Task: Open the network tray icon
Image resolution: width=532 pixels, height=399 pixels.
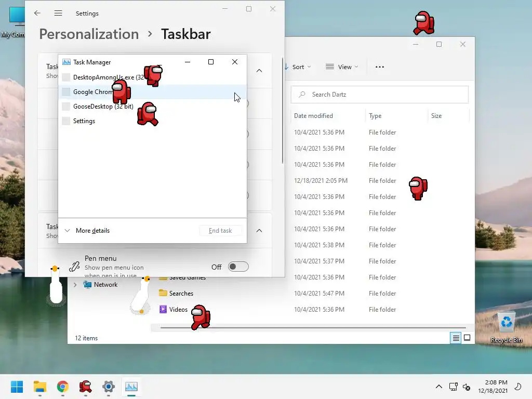Action: 453,387
